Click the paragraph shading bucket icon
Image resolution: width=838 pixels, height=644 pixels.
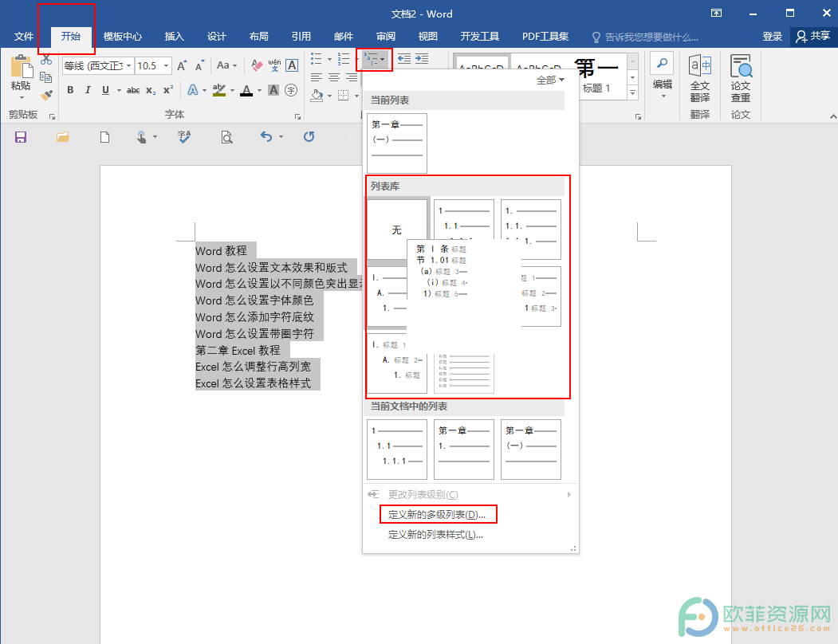tap(317, 96)
